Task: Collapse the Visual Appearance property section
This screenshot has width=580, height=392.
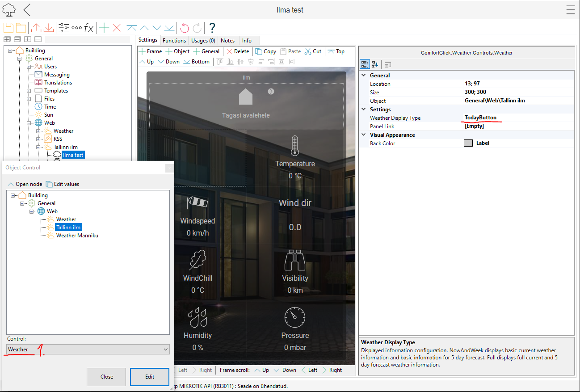Action: [x=364, y=135]
